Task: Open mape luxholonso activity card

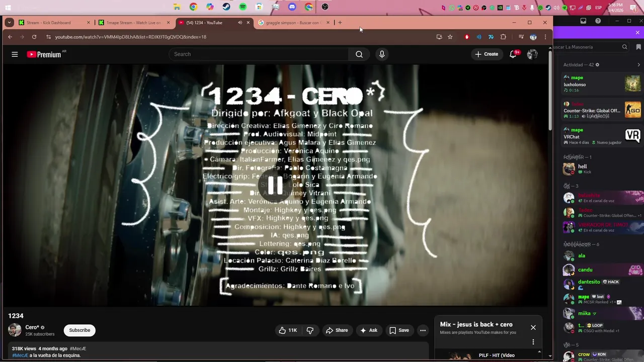Action: (602, 83)
